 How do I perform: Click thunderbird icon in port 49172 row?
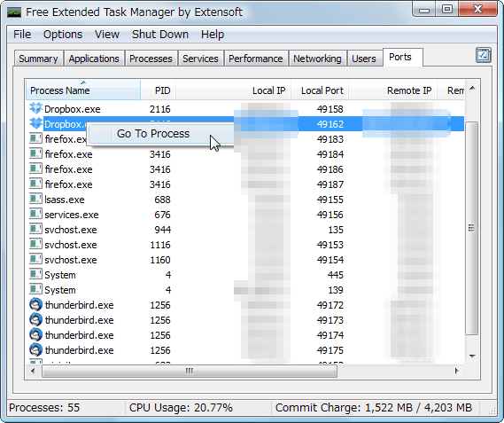click(35, 304)
